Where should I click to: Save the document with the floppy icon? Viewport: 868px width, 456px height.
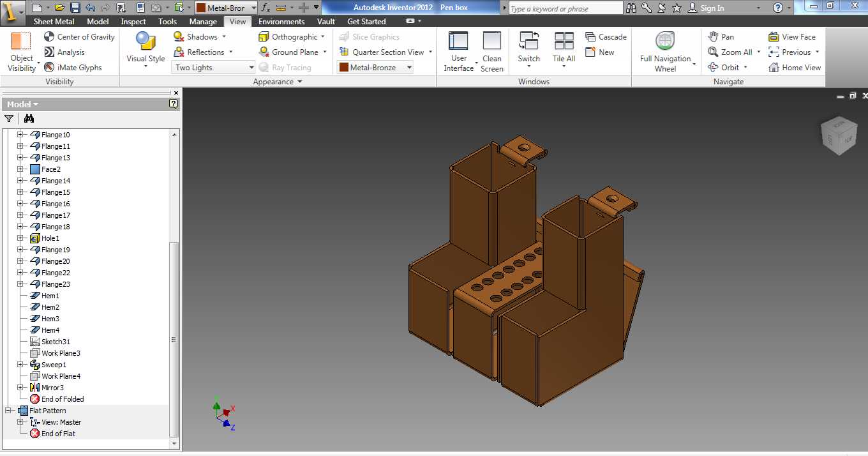coord(75,8)
